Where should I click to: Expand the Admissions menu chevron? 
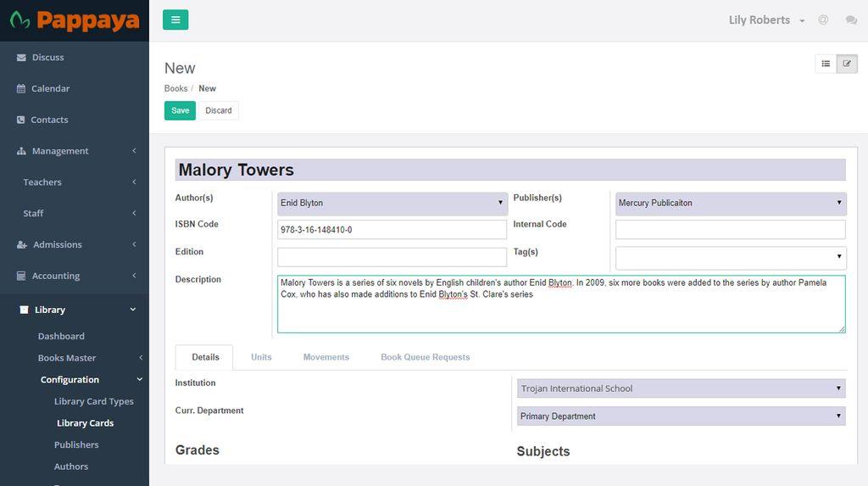tap(134, 244)
